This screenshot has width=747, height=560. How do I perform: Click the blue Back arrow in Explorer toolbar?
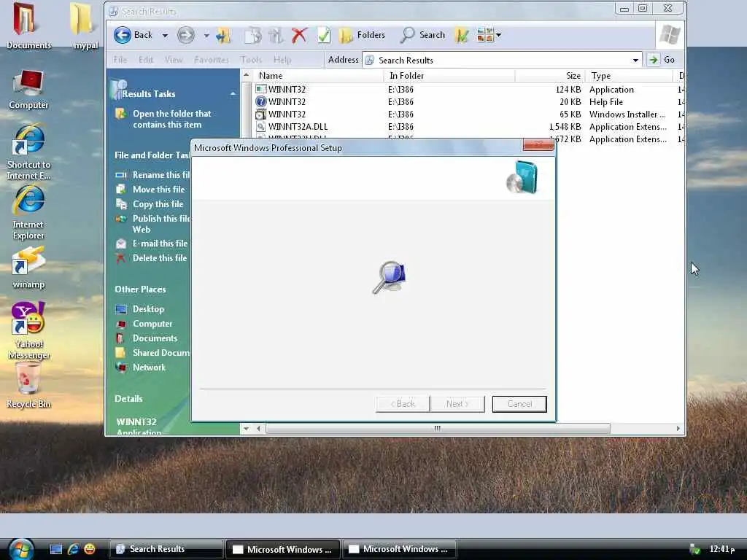coord(123,35)
